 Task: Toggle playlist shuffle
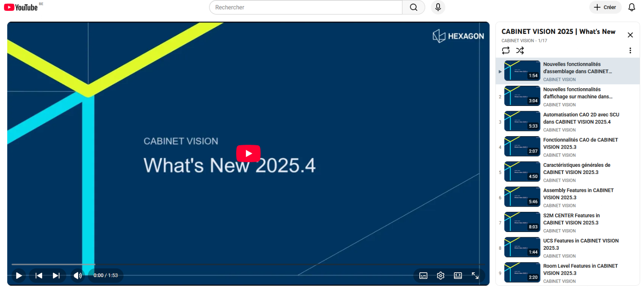(520, 50)
